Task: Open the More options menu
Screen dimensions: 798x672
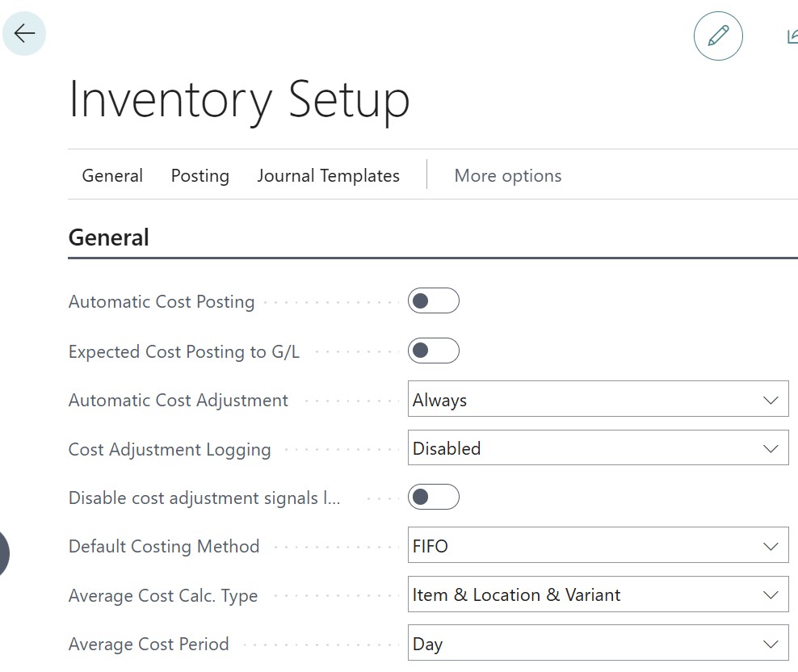Action: click(x=507, y=175)
